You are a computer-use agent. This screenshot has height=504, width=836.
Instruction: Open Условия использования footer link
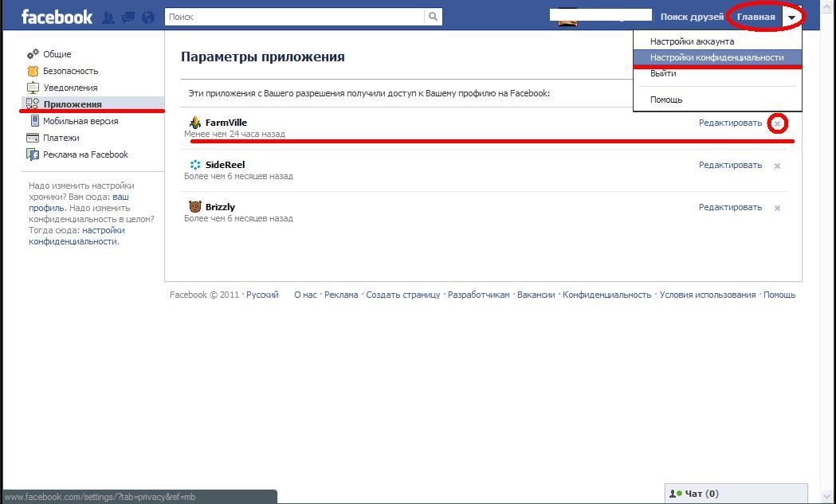708,295
